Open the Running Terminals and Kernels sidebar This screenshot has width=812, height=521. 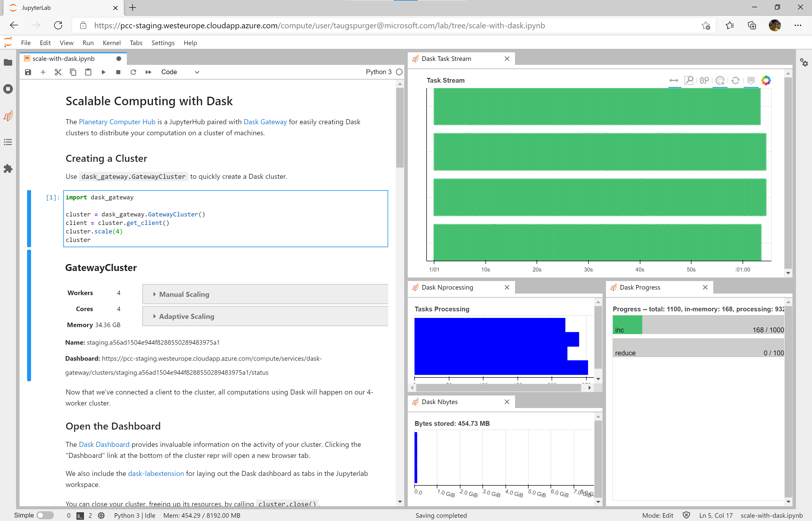point(8,89)
